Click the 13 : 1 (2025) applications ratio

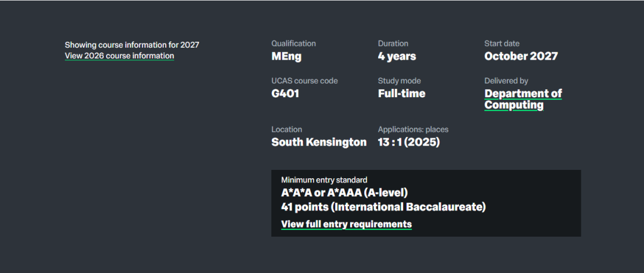[x=408, y=142]
